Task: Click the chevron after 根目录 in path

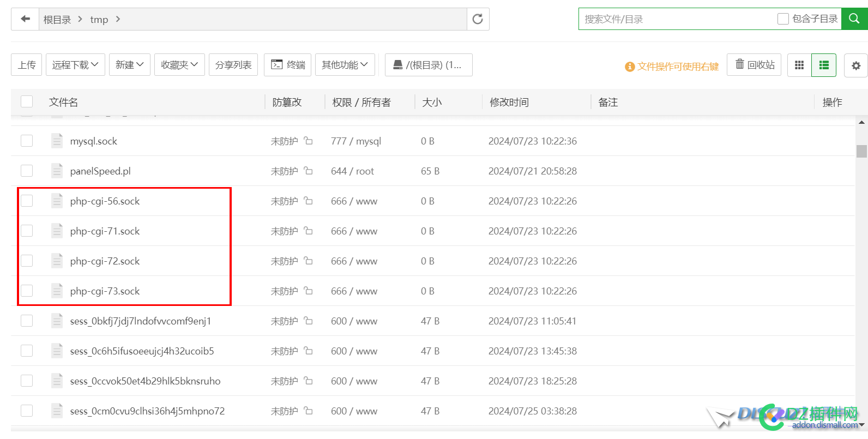Action: (x=80, y=19)
